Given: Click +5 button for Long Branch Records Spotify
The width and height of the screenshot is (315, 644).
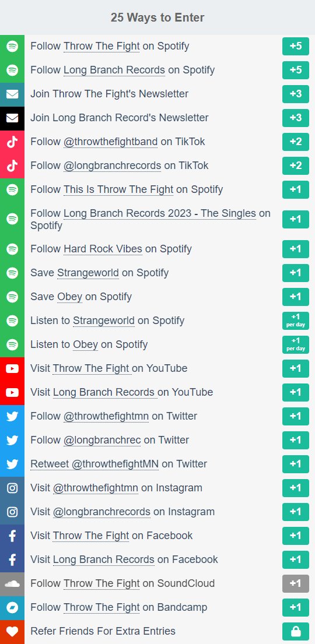Looking at the screenshot, I should [x=296, y=70].
